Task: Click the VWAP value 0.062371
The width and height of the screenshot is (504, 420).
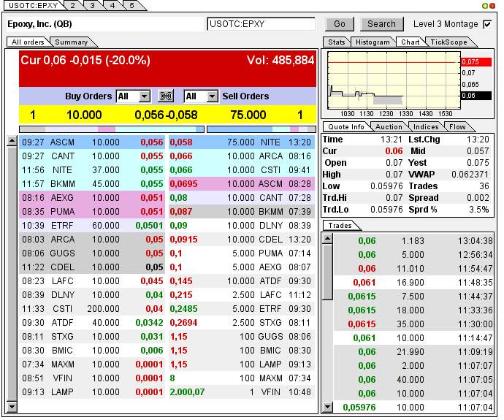Action: tap(470, 175)
